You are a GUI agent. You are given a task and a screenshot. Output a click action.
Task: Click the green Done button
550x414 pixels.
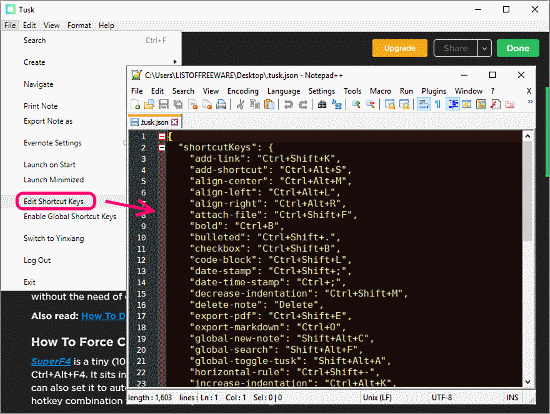pos(518,48)
